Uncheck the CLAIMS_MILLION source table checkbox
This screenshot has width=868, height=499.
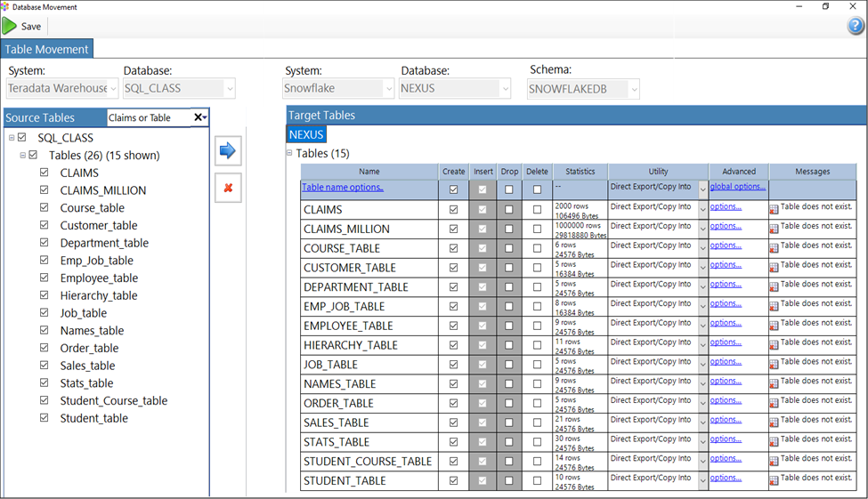tap(45, 190)
